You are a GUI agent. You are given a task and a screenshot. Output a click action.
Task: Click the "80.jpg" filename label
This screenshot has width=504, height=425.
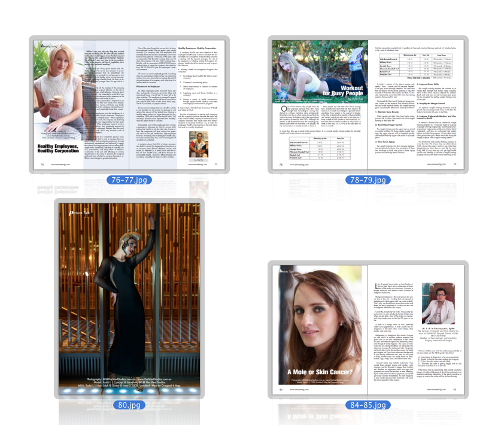click(129, 405)
